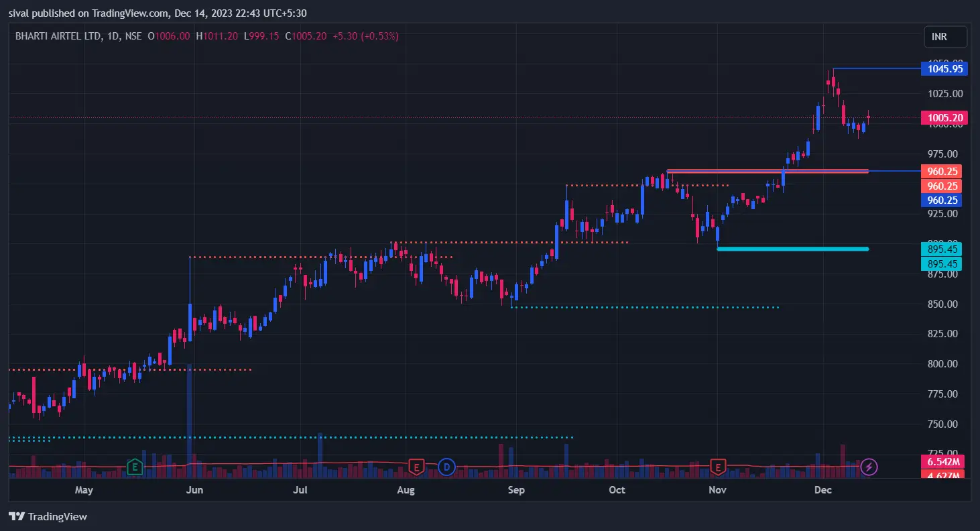The height and width of the screenshot is (531, 980).
Task: Click the close value C1005.20
Action: pos(306,36)
